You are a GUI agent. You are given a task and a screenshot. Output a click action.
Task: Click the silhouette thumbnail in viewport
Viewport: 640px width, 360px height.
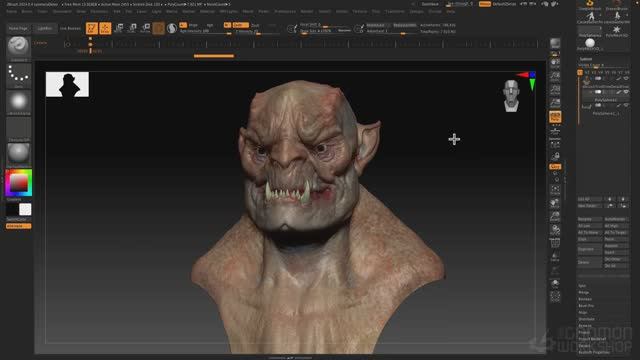coord(67,84)
